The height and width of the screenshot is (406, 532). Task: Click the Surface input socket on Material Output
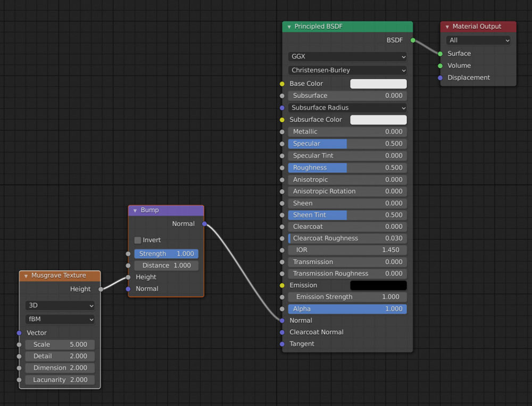click(439, 53)
